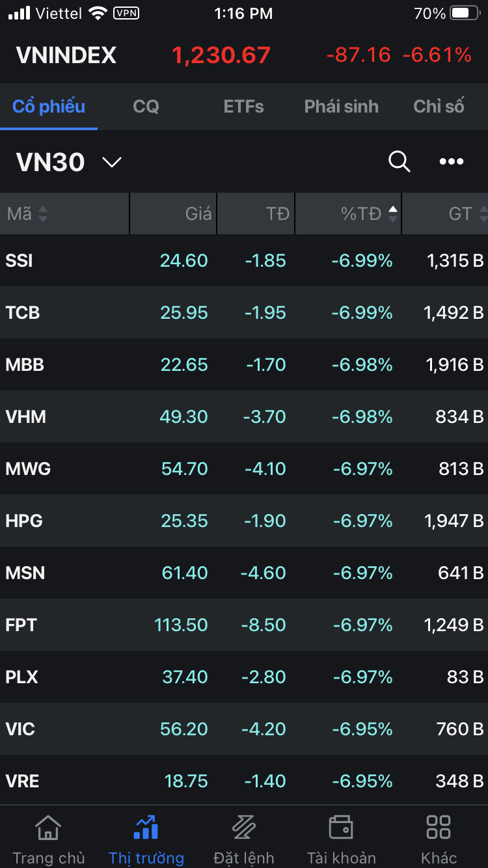488x868 pixels.
Task: Tap the search magnifier icon
Action: pyautogui.click(x=399, y=161)
